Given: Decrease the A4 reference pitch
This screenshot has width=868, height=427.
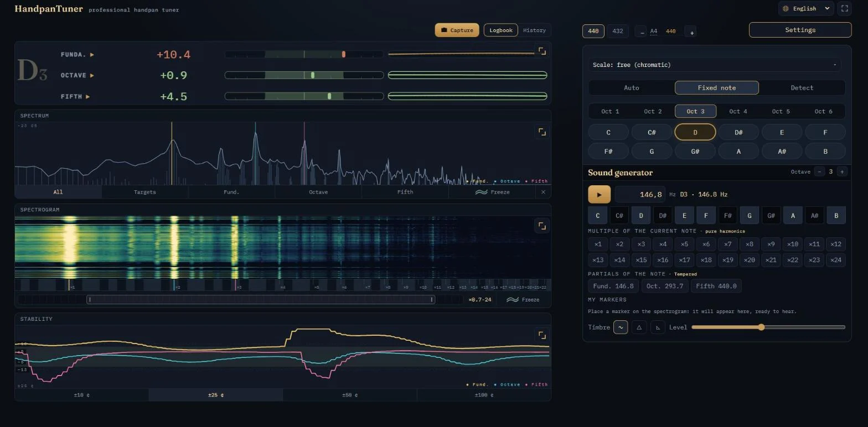Looking at the screenshot, I should pyautogui.click(x=642, y=32).
